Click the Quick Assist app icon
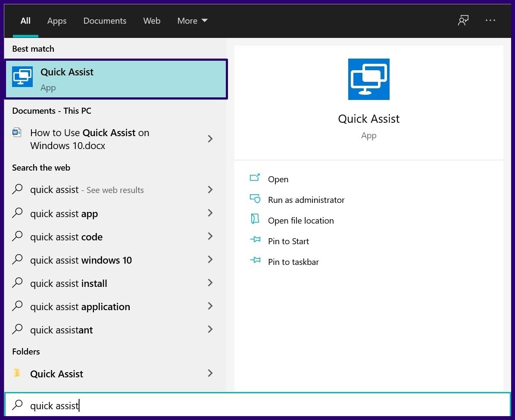Screen dimensions: 515x420 (22, 77)
